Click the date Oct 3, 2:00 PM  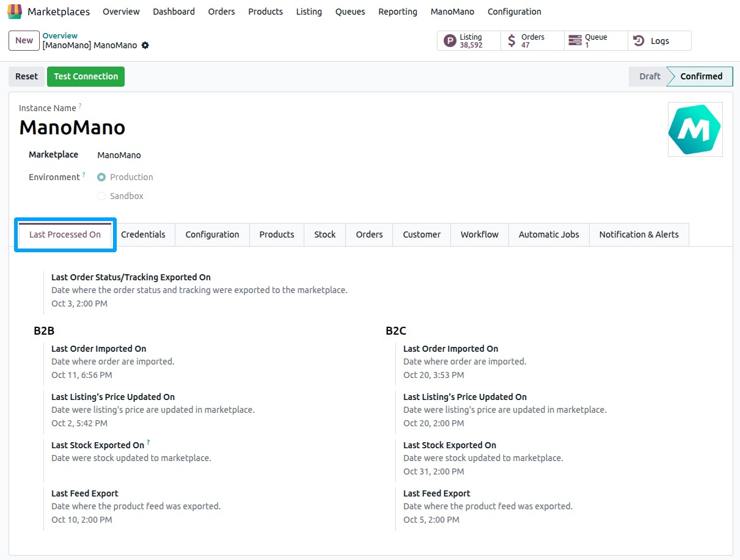79,304
